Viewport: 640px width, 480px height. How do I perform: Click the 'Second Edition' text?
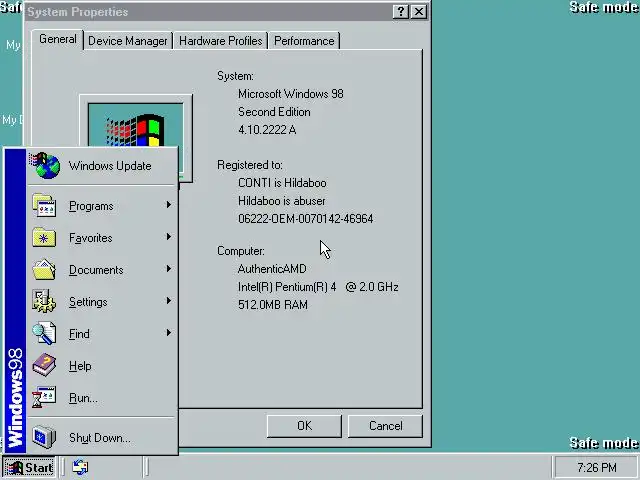click(x=274, y=112)
